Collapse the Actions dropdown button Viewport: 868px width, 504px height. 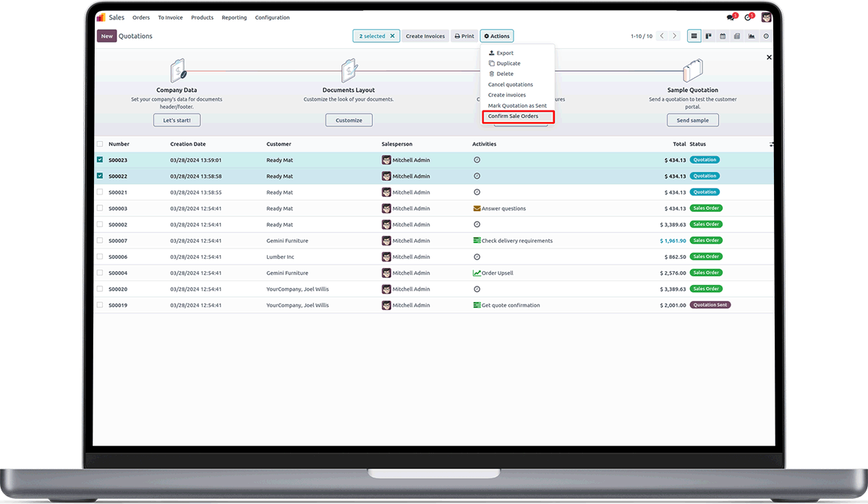(x=497, y=36)
